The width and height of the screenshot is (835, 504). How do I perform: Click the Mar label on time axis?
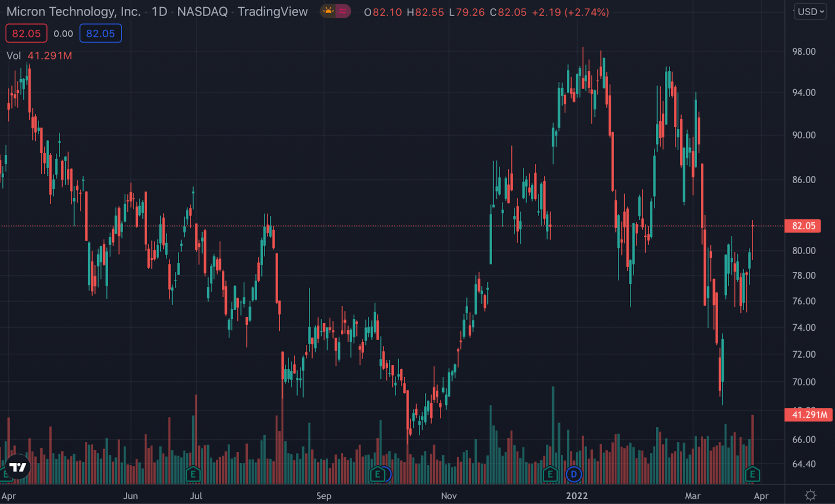click(x=693, y=496)
